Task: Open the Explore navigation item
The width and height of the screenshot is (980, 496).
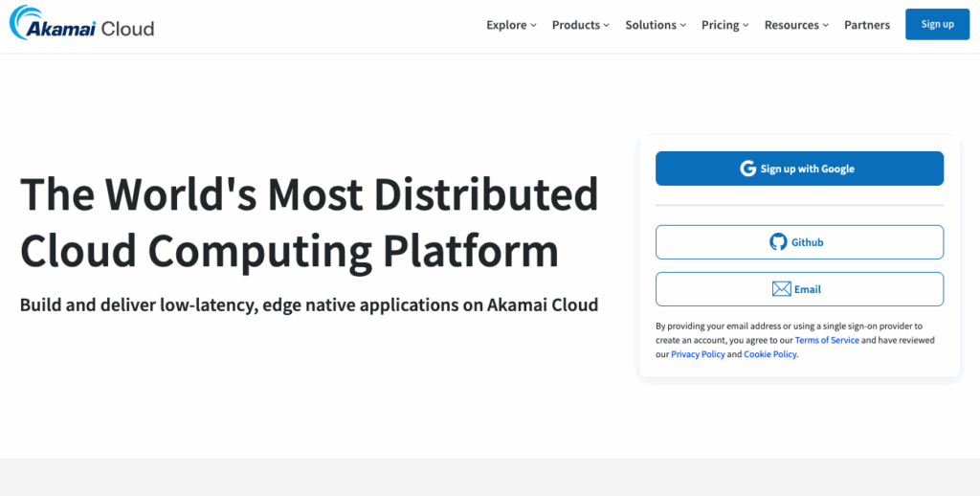Action: (x=511, y=25)
